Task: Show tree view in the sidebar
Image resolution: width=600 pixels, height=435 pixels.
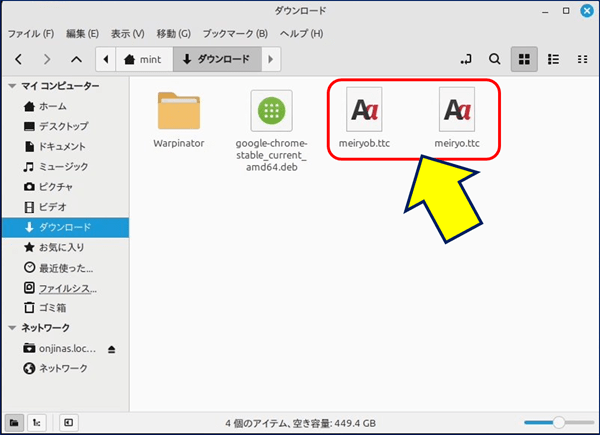Action: tap(37, 423)
